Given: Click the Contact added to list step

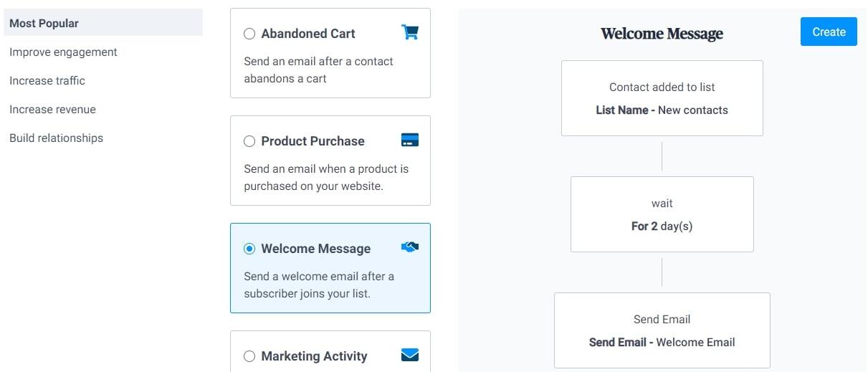Looking at the screenshot, I should (662, 98).
